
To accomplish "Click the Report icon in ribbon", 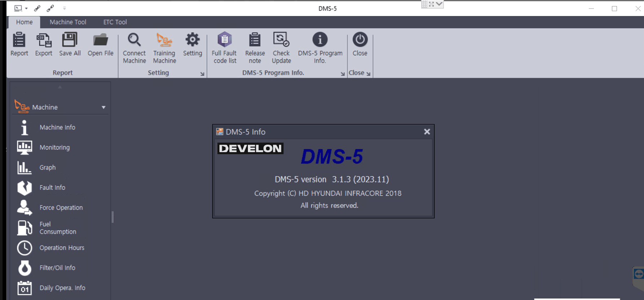I will pyautogui.click(x=19, y=40).
